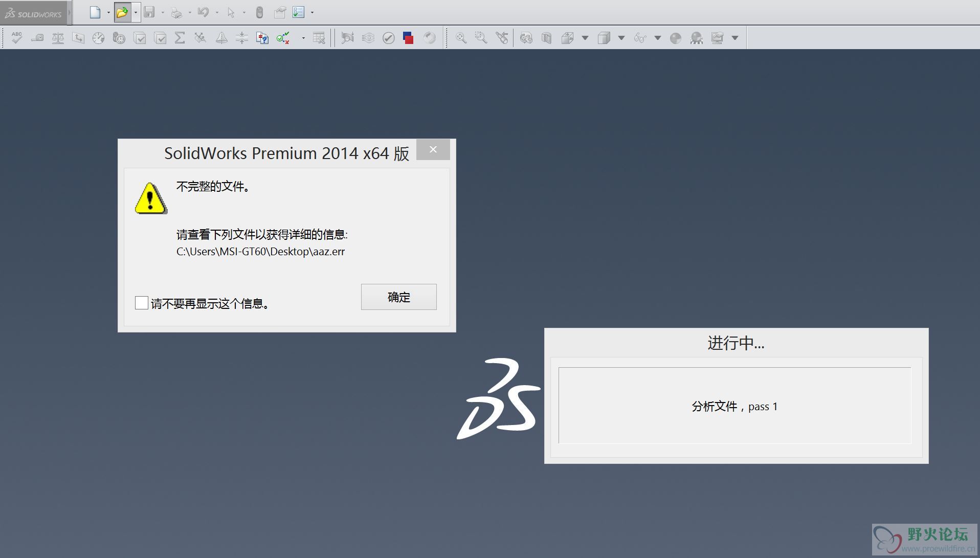Click the blue and red squares icon

tap(408, 38)
